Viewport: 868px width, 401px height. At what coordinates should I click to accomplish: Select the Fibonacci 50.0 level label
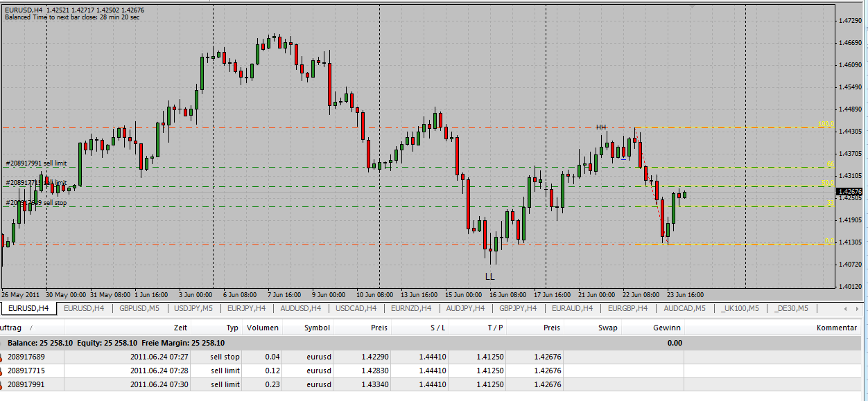(x=827, y=183)
